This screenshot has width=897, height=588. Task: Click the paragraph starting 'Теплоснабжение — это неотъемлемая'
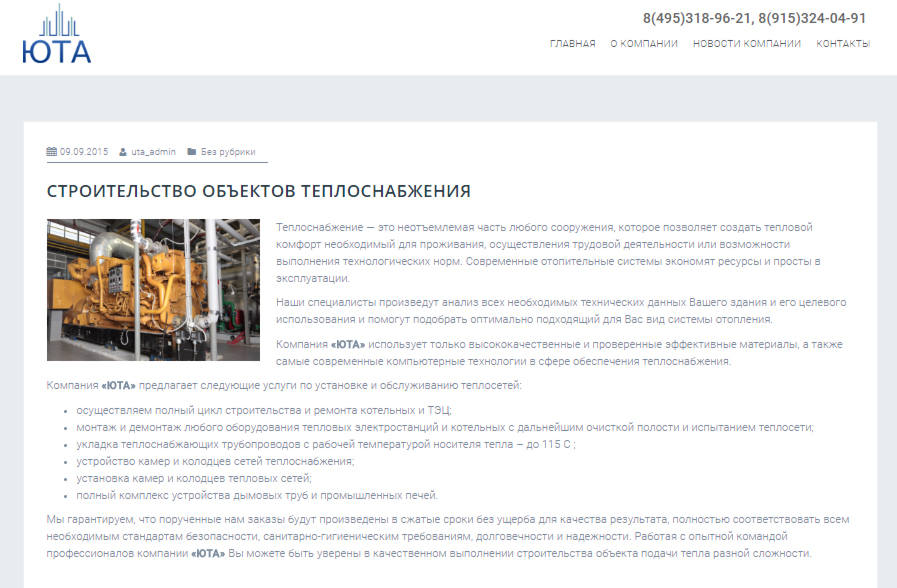(x=548, y=253)
